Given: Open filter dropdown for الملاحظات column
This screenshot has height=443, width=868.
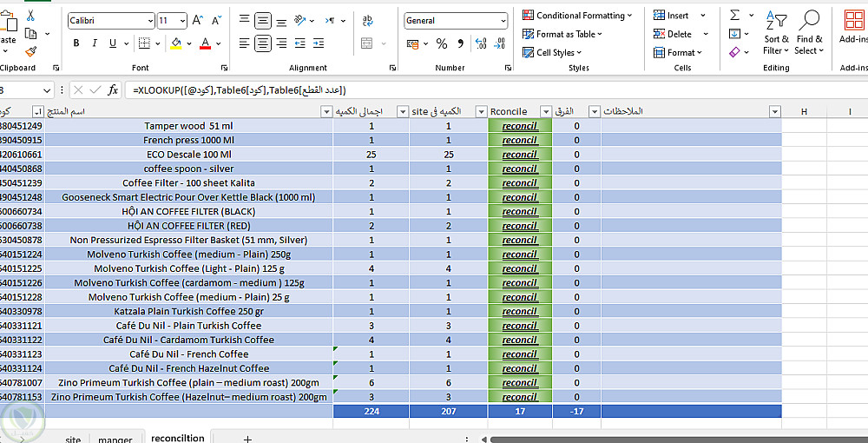Looking at the screenshot, I should (775, 112).
